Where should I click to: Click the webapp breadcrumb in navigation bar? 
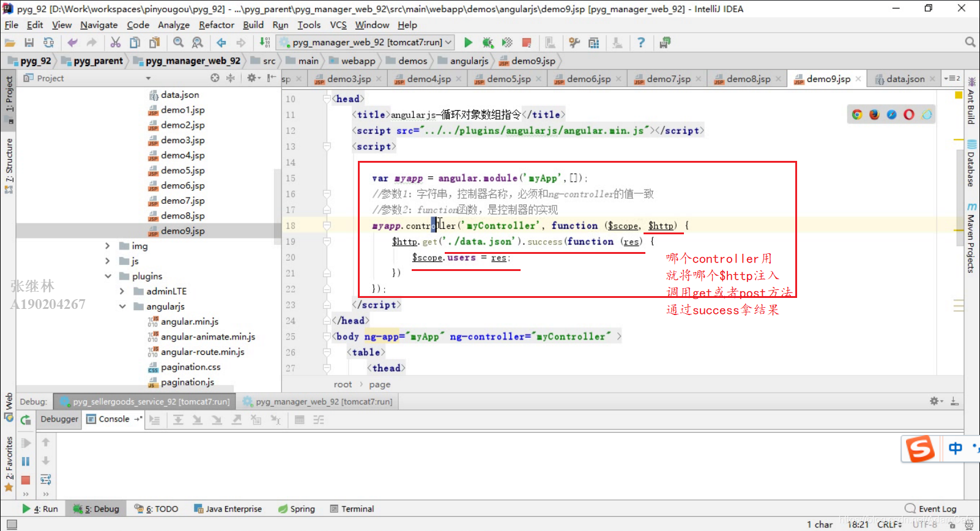click(352, 61)
